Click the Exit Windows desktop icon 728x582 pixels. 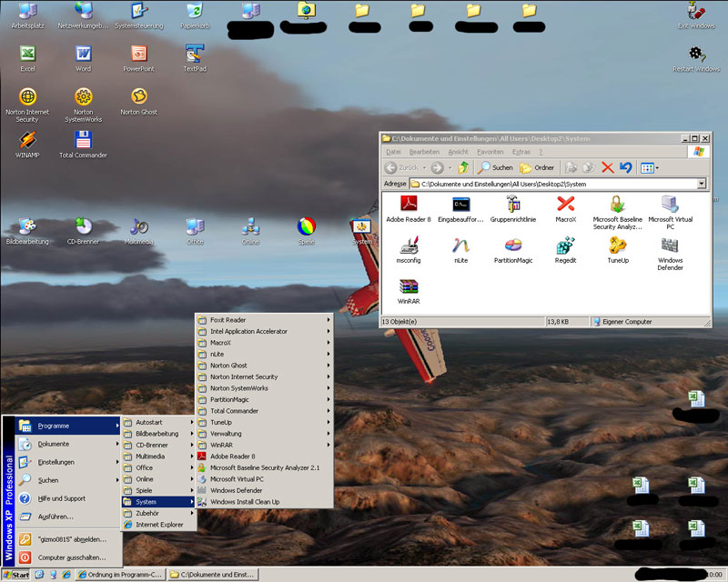click(696, 15)
